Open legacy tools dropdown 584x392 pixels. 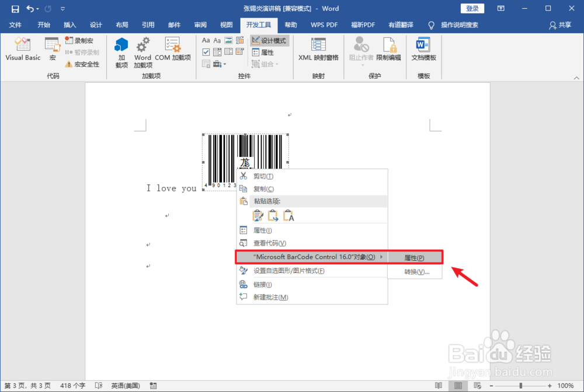220,64
